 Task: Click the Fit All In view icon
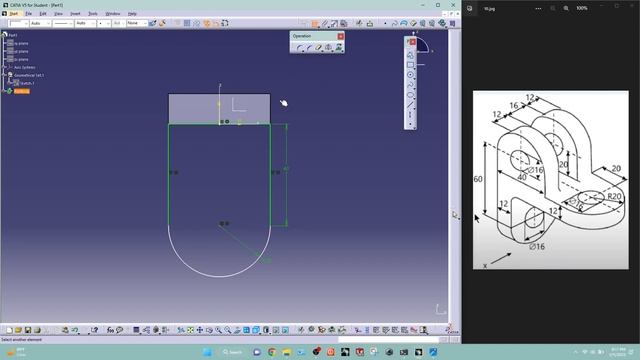click(191, 330)
